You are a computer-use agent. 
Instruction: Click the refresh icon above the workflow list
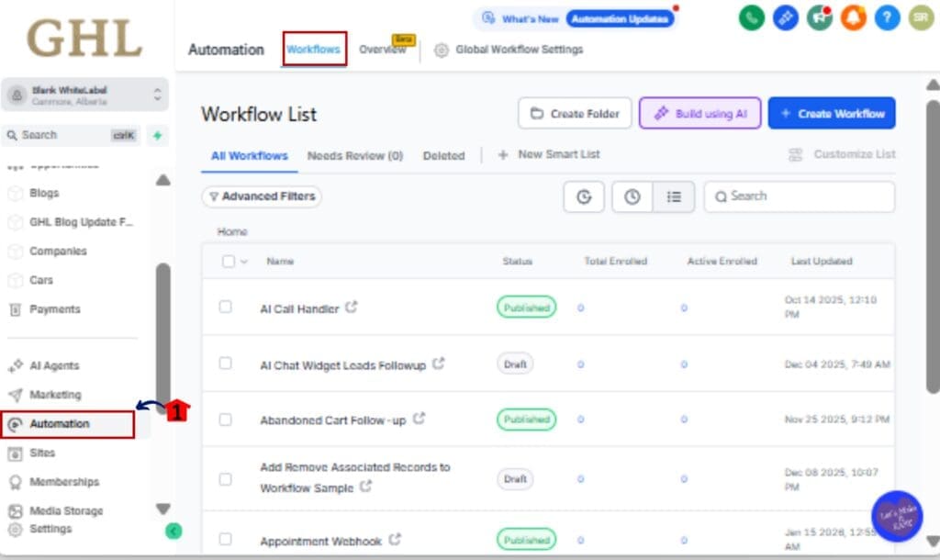click(x=584, y=196)
